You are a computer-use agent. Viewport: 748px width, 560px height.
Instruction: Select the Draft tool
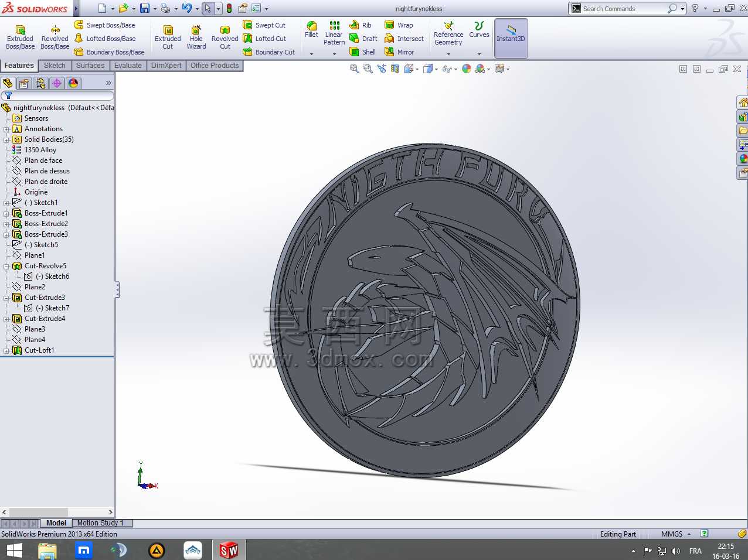363,39
